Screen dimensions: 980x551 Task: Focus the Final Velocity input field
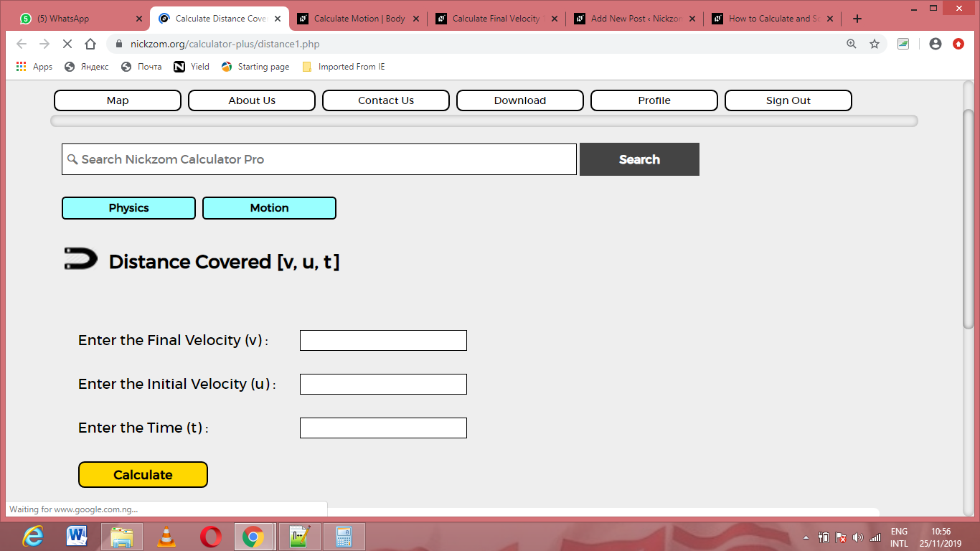click(383, 341)
